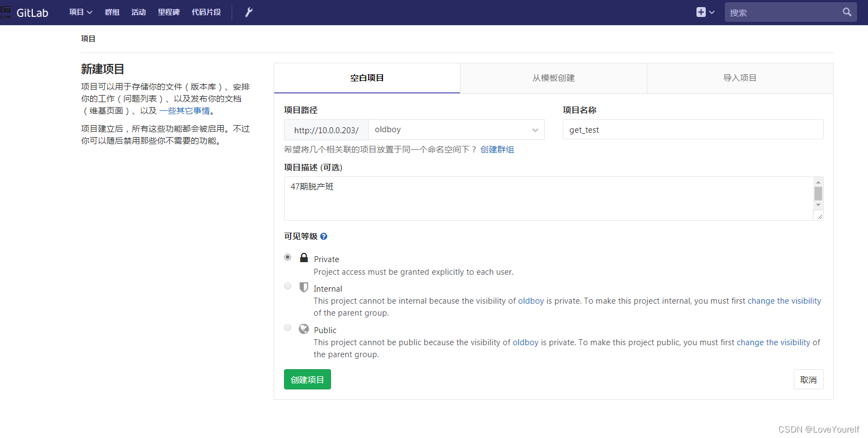The height and width of the screenshot is (438, 868).
Task: Open 活动 in top navigation
Action: [139, 12]
